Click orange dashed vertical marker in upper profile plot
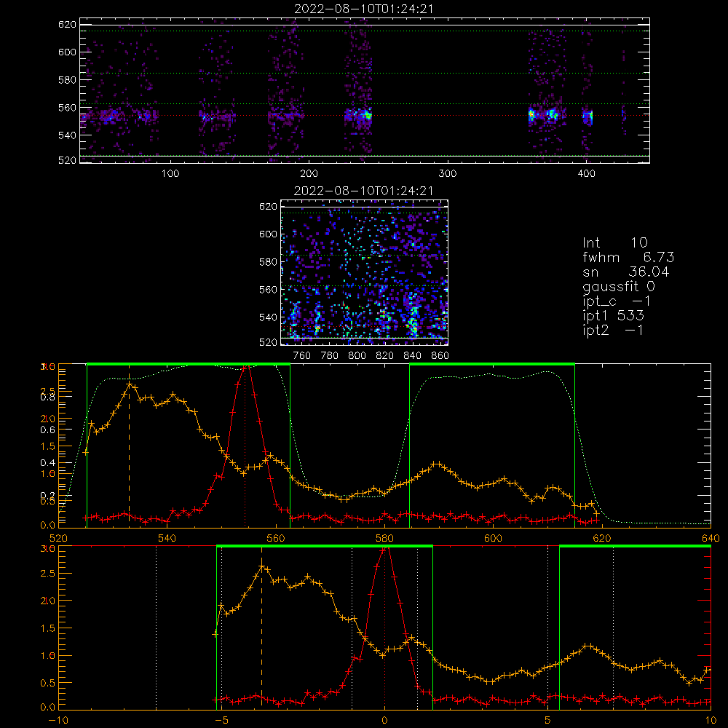 (x=129, y=446)
